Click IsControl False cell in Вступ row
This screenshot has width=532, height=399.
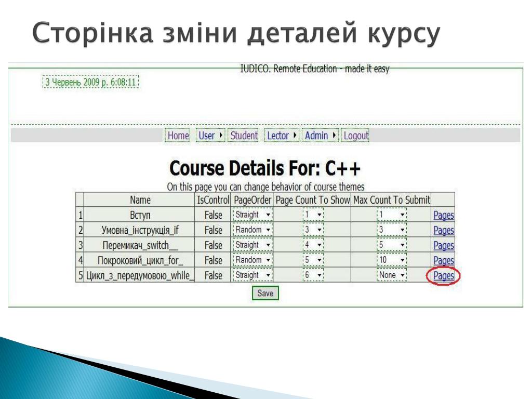[213, 215]
